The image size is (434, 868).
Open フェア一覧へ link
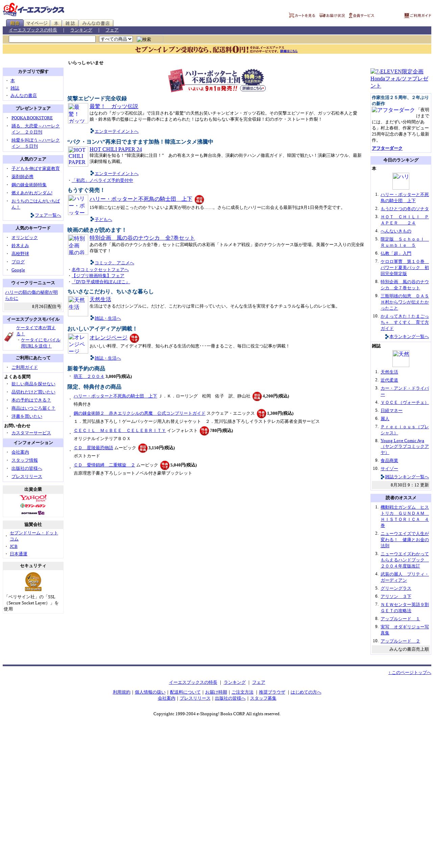48,215
